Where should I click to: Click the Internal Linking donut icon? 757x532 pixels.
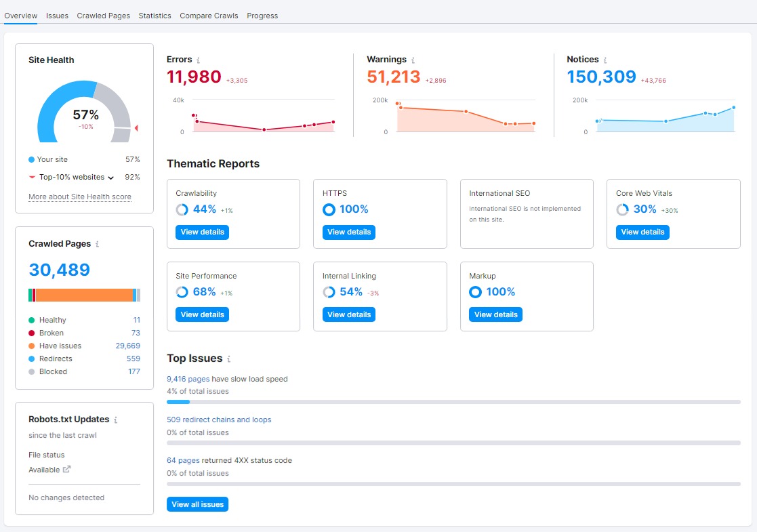click(329, 292)
